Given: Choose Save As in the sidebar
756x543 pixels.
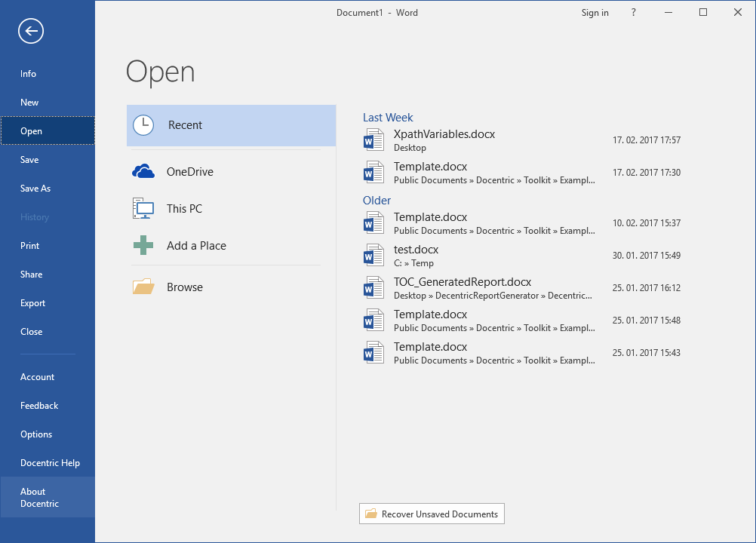Looking at the screenshot, I should (x=48, y=189).
